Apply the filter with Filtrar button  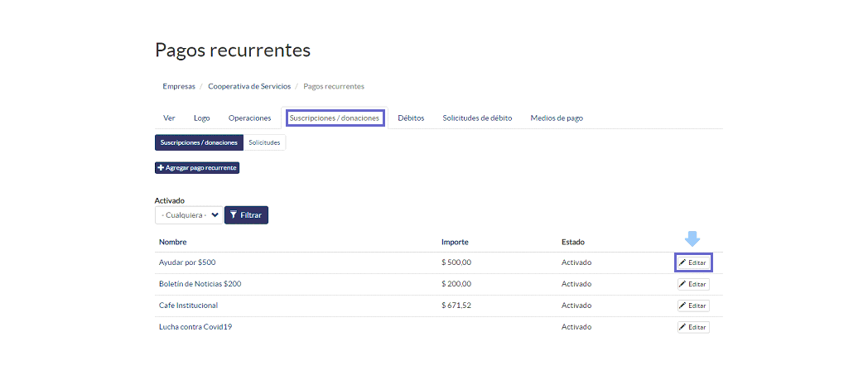click(x=246, y=215)
